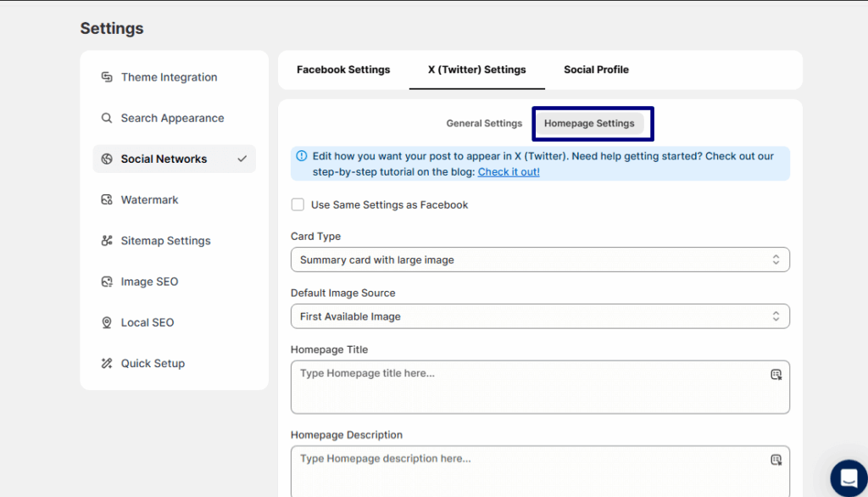Click the Search Appearance magnifier icon
The image size is (868, 497).
(107, 118)
